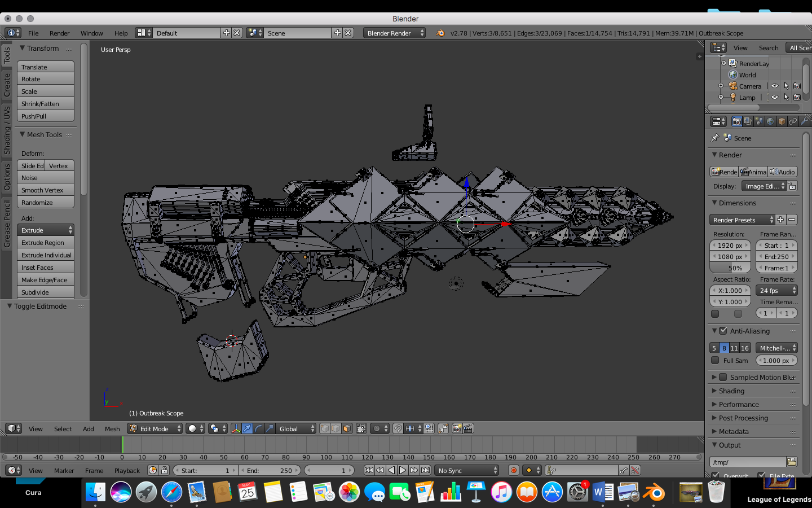Toggle Lamp visibility eye in outliner
The height and width of the screenshot is (508, 812).
[775, 97]
